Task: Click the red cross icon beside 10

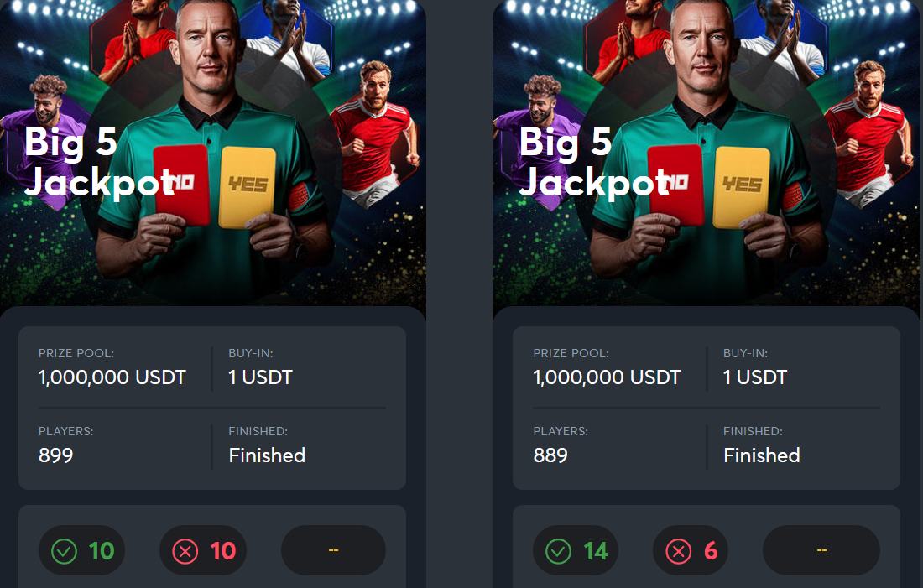Action: click(x=185, y=551)
